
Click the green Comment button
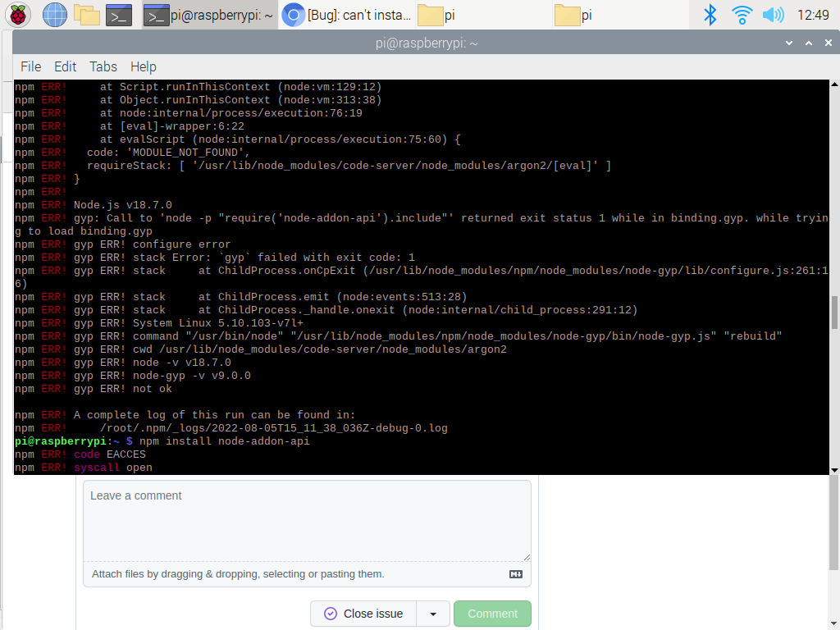(492, 614)
